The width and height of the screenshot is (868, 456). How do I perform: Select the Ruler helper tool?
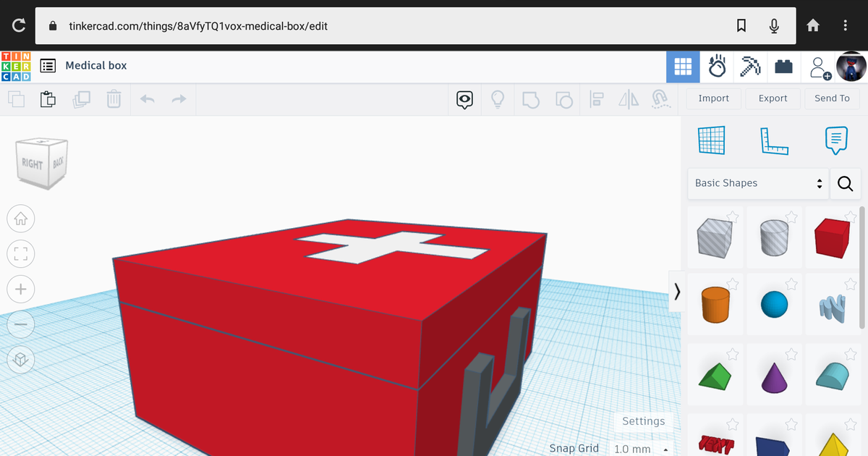pos(775,140)
